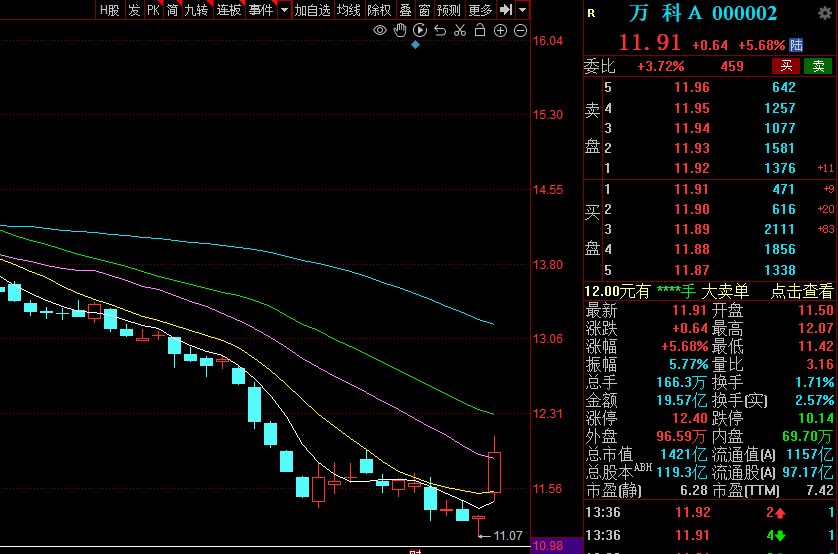
Task: Click the 点击查看 link
Action: [x=802, y=291]
